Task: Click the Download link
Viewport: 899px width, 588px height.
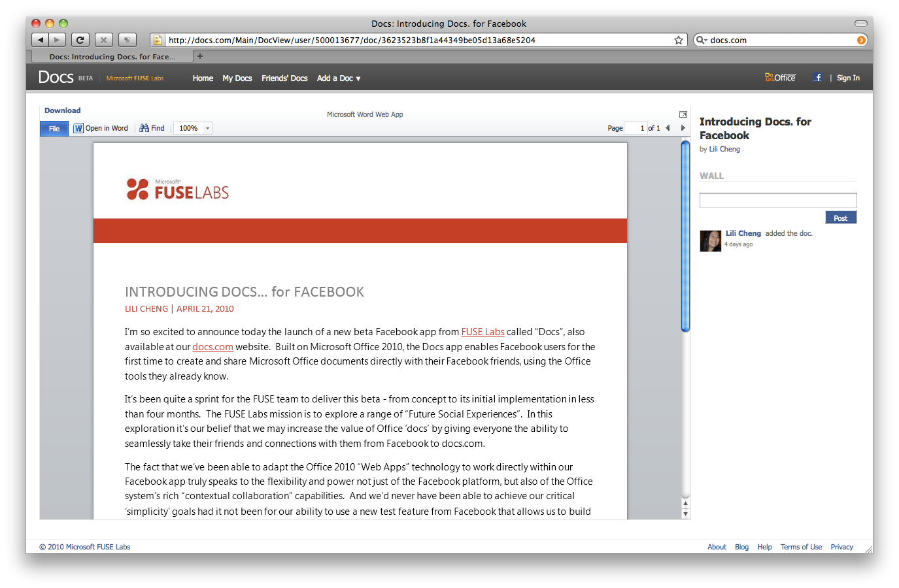Action: pyautogui.click(x=63, y=110)
